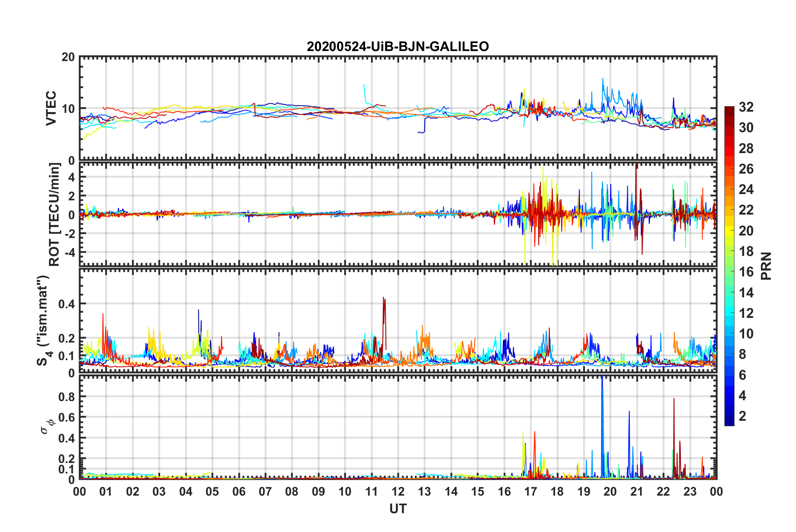Viewport: 796px width, 532px height.
Task: Click colorbar tick label 2
Action: [x=742, y=416]
